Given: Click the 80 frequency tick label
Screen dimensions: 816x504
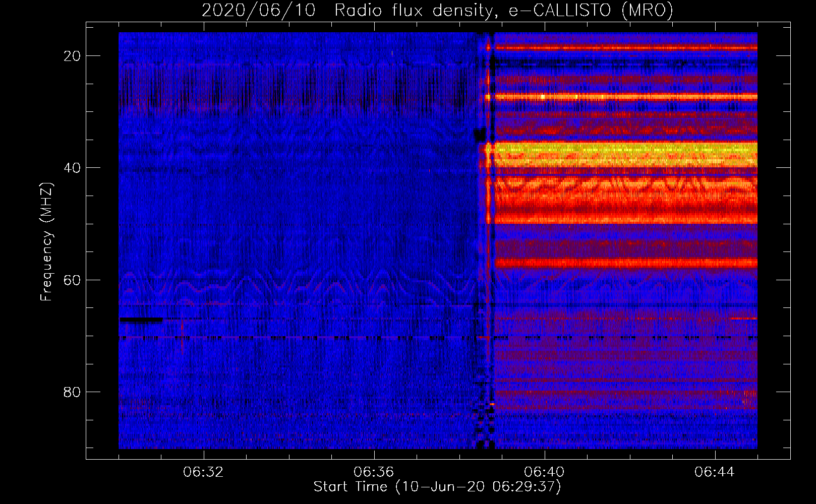Looking at the screenshot, I should click(73, 392).
